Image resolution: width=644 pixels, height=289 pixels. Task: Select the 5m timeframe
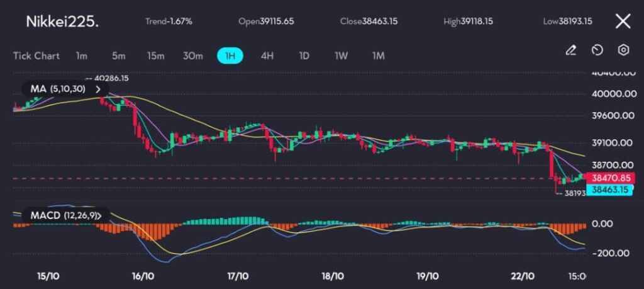pos(118,55)
